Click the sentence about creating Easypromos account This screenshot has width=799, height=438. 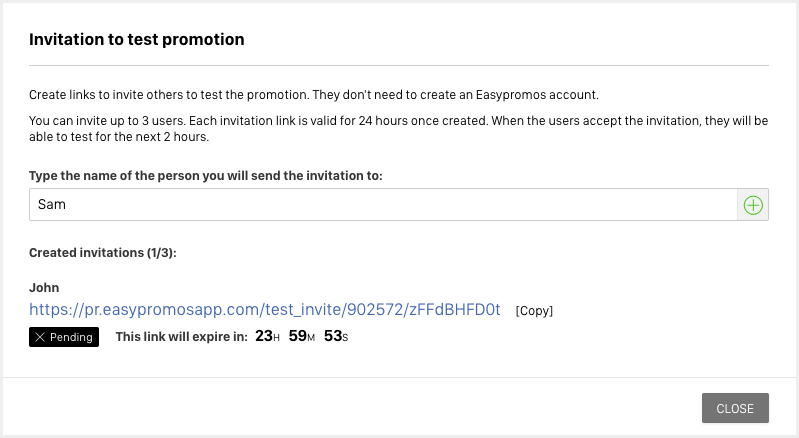(313, 95)
